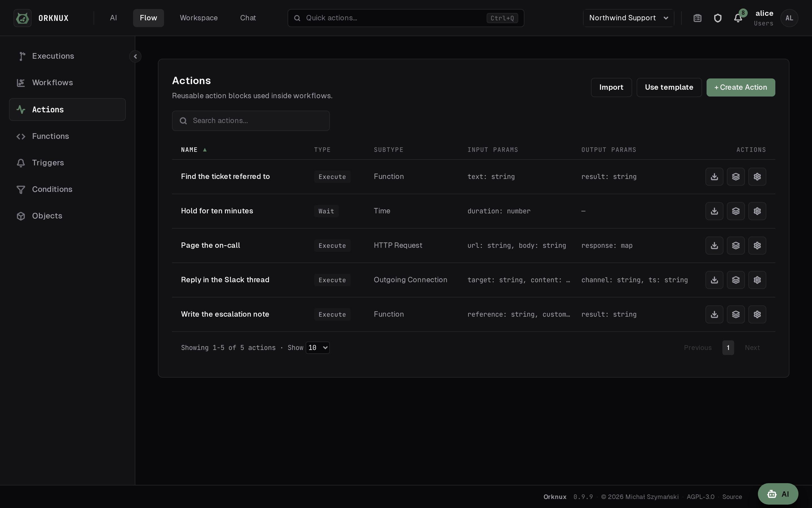Click the AL user avatar
Screen dimensions: 812x508
pos(789,18)
